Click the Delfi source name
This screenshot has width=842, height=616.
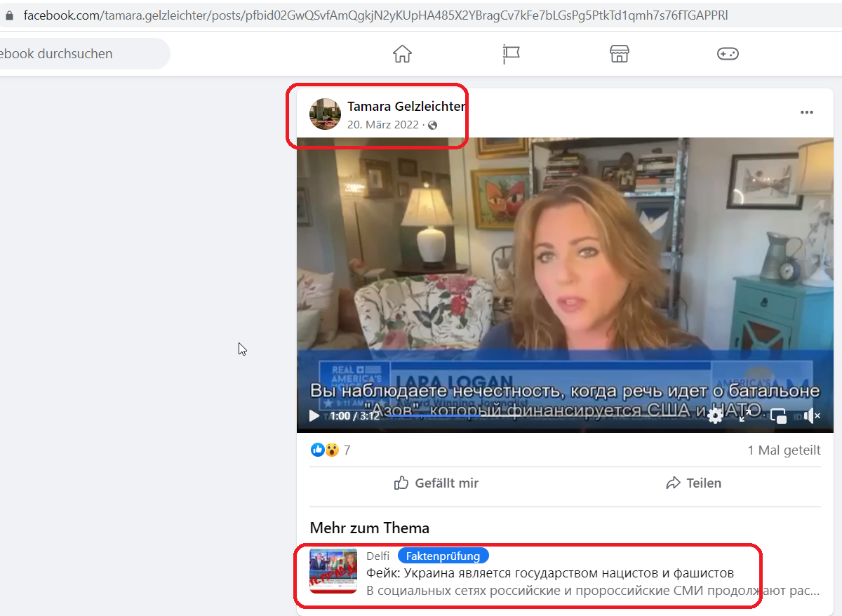377,556
